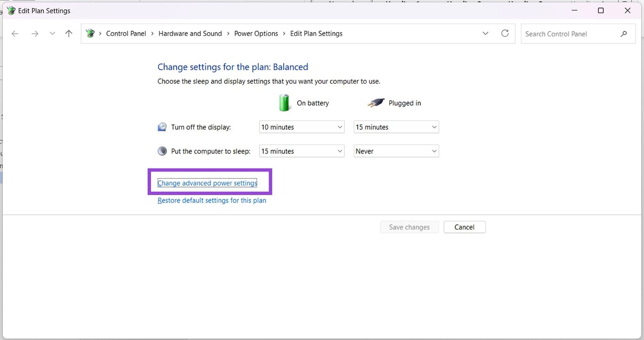
Task: Click the moon icon beside Put the computer to sleep
Action: pos(162,151)
